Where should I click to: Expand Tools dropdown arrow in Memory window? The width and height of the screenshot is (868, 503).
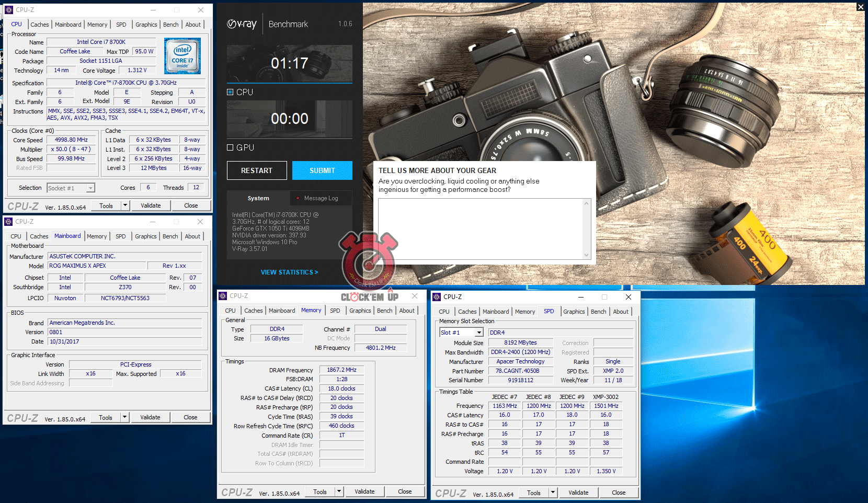[x=339, y=491]
